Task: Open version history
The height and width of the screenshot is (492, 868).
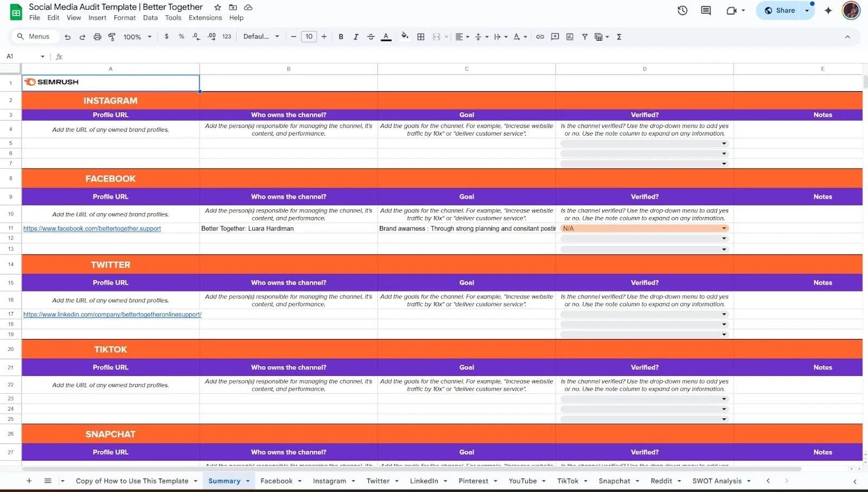Action: coord(682,10)
